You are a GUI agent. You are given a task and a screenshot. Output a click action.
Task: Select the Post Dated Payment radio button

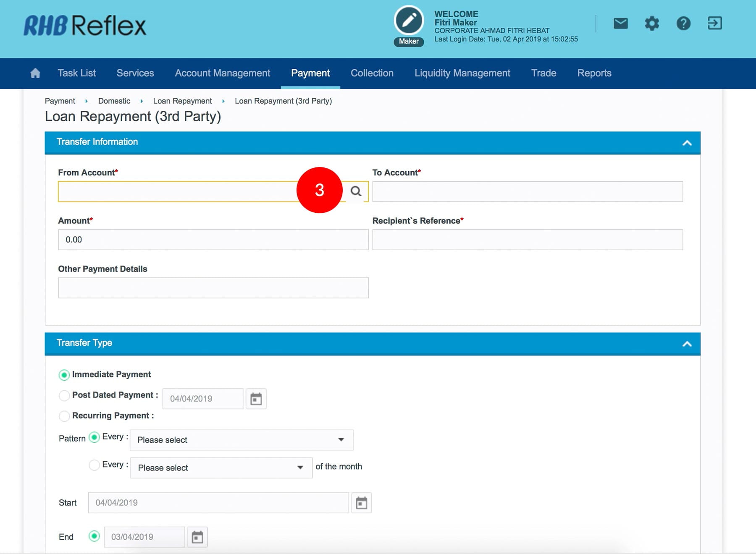tap(64, 395)
